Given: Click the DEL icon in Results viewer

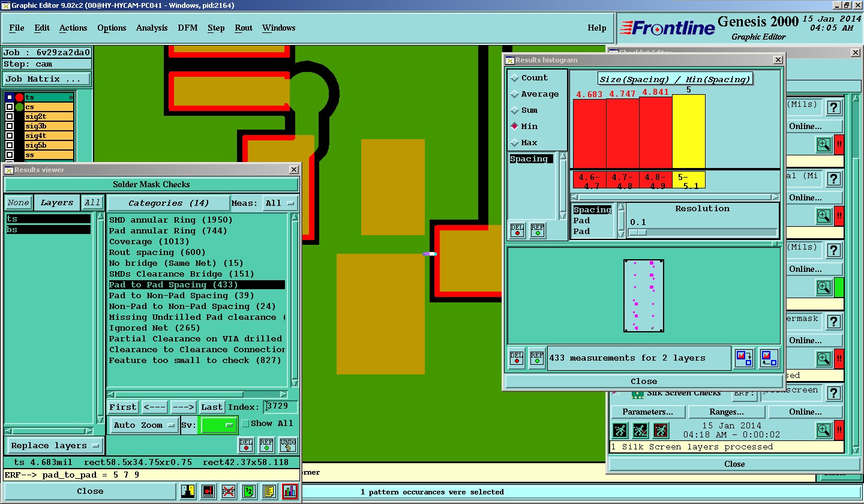Looking at the screenshot, I should (246, 445).
